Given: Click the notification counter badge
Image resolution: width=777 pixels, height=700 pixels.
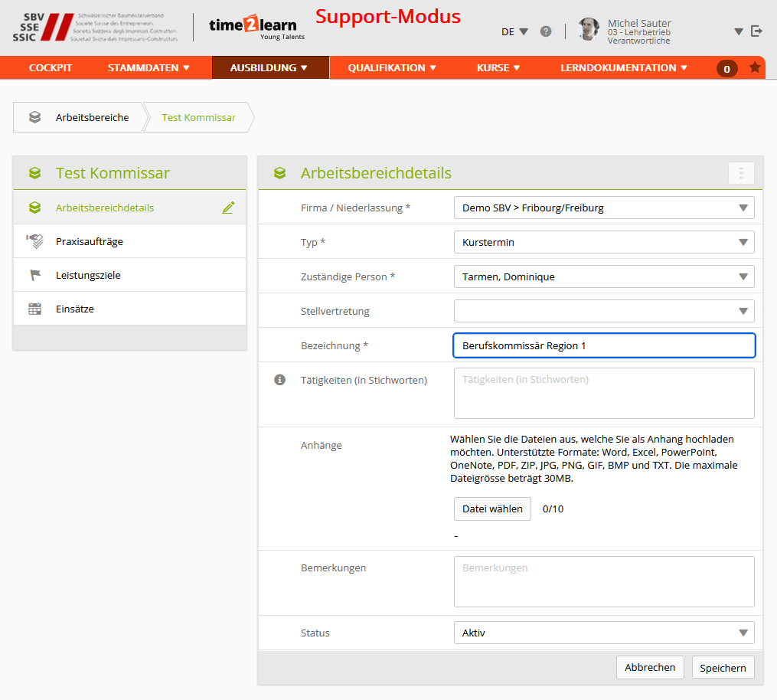Looking at the screenshot, I should click(726, 69).
